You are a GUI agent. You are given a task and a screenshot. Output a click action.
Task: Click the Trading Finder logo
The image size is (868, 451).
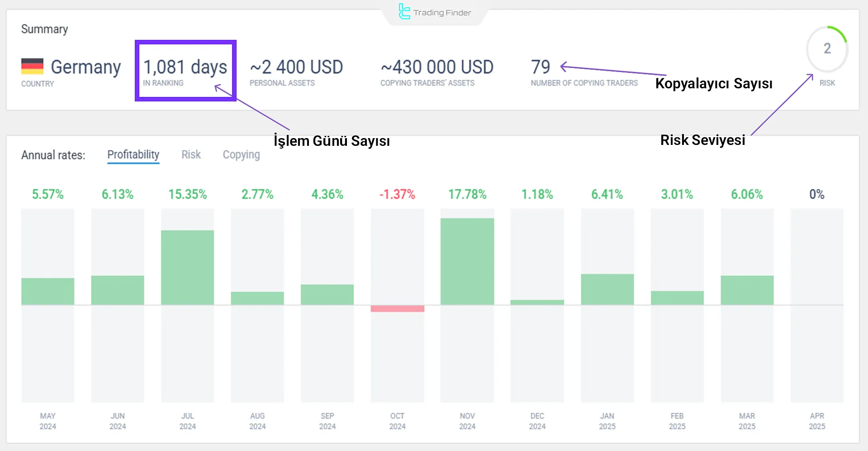434,12
